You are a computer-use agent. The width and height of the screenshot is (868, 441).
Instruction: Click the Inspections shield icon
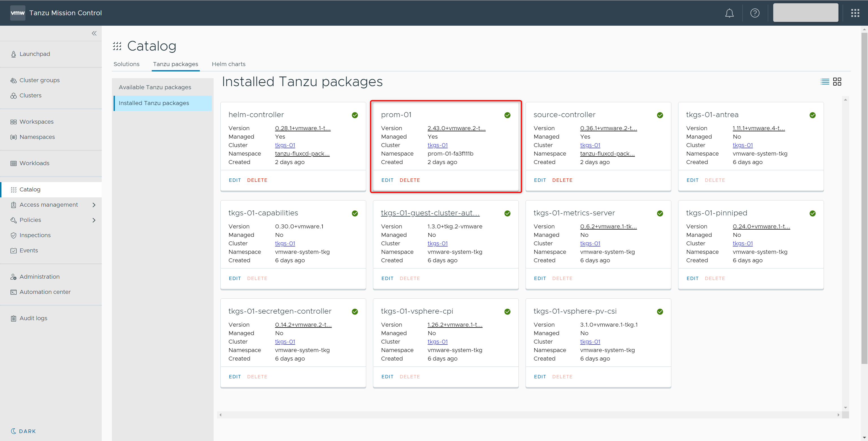(14, 235)
